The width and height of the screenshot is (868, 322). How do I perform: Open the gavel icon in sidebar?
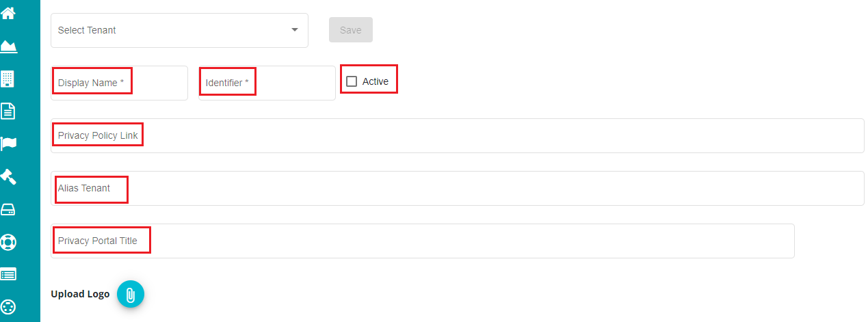[8, 176]
